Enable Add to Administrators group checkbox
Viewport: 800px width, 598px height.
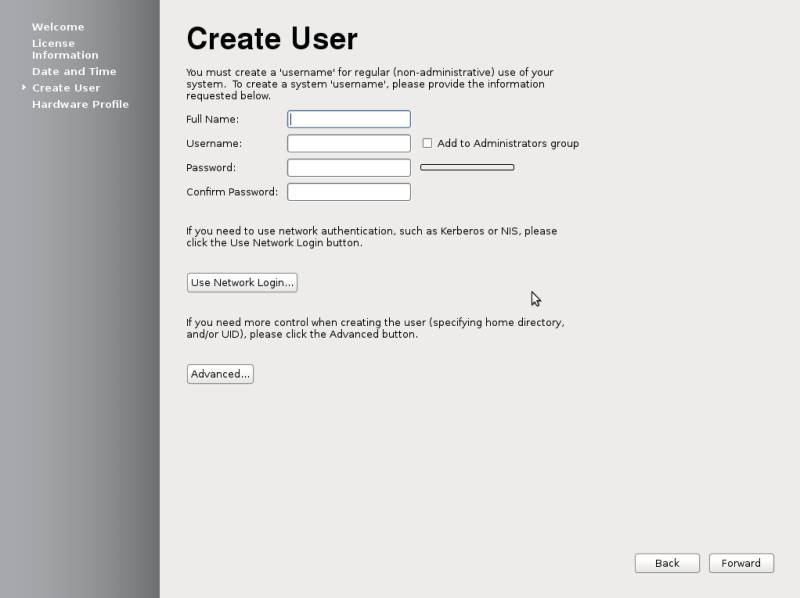[427, 143]
